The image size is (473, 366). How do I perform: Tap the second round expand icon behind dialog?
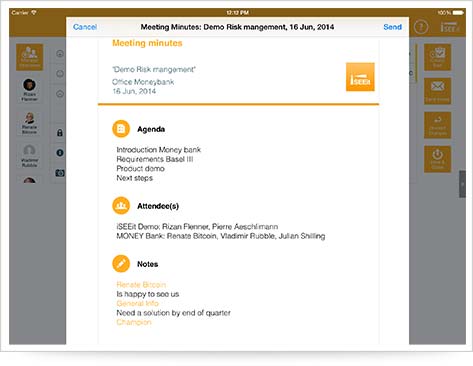(x=60, y=74)
